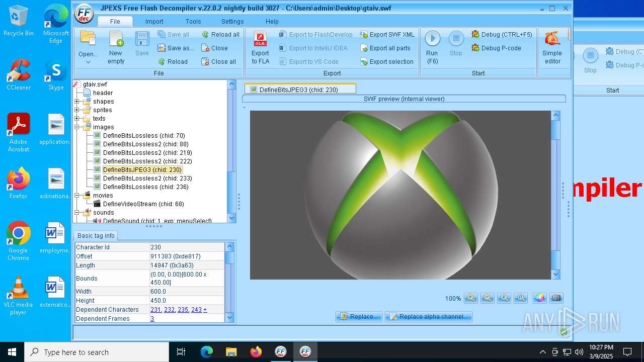644x362 pixels.
Task: Reset preview zoom to 1:1
Action: [504, 298]
